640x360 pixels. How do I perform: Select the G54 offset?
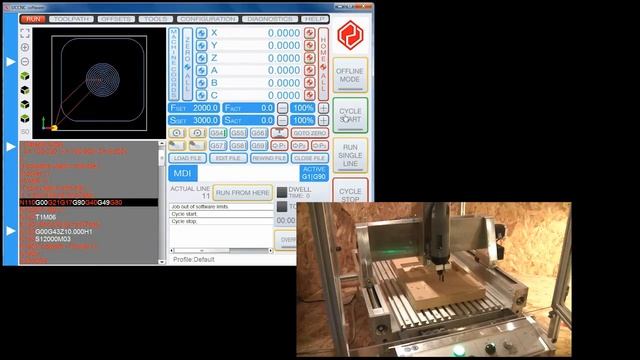tap(218, 133)
